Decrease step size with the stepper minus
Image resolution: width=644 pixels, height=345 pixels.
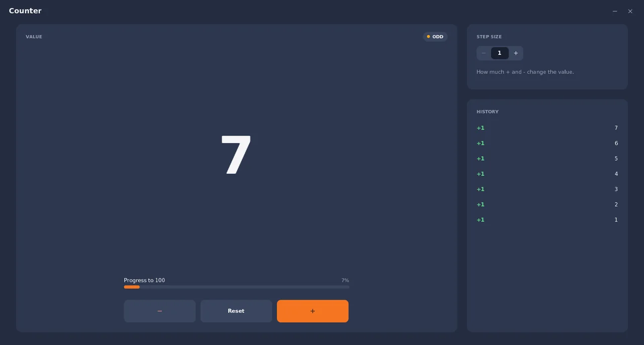(x=484, y=53)
